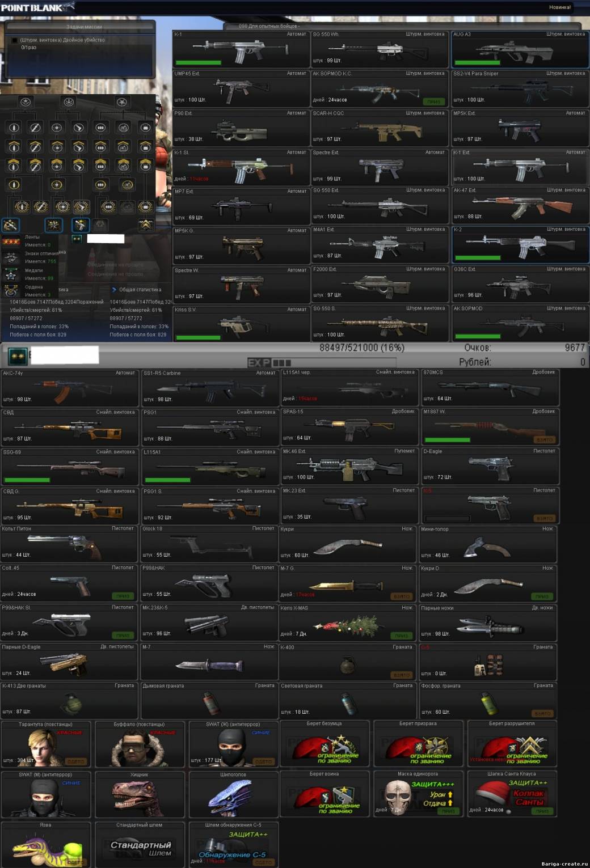Open the Для опытных бойцов tab
This screenshot has width=590, height=868.
(269, 26)
